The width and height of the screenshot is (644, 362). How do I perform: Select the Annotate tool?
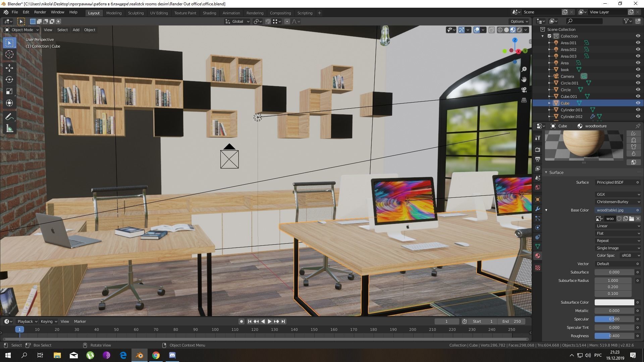[x=9, y=117]
